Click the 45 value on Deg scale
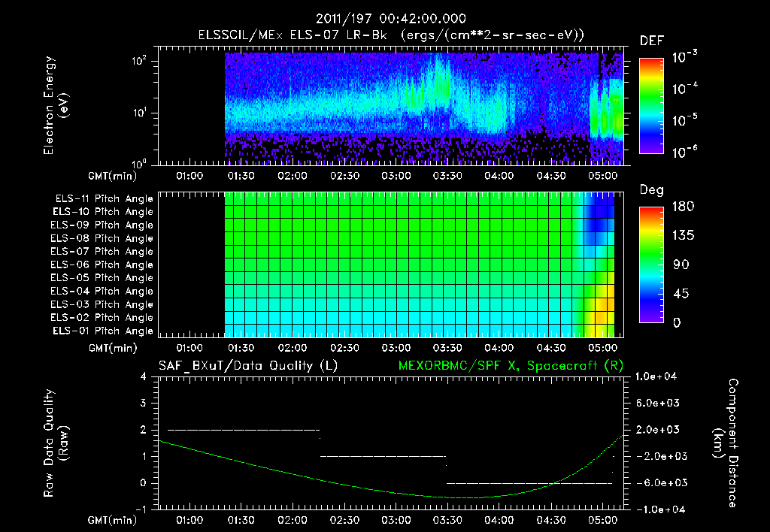Screen dimensions: 770x532 pos(681,294)
